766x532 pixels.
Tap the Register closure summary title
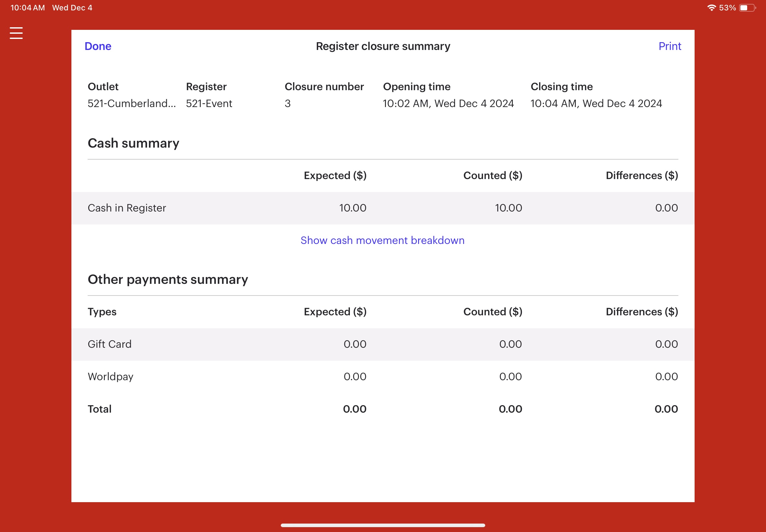pyautogui.click(x=383, y=46)
